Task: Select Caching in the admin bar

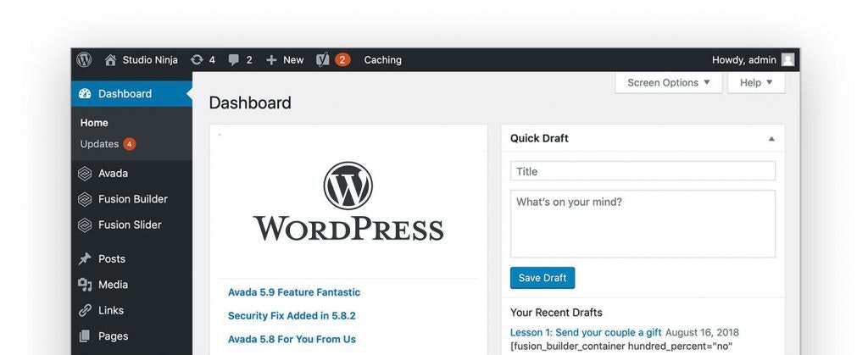Action: coord(382,60)
